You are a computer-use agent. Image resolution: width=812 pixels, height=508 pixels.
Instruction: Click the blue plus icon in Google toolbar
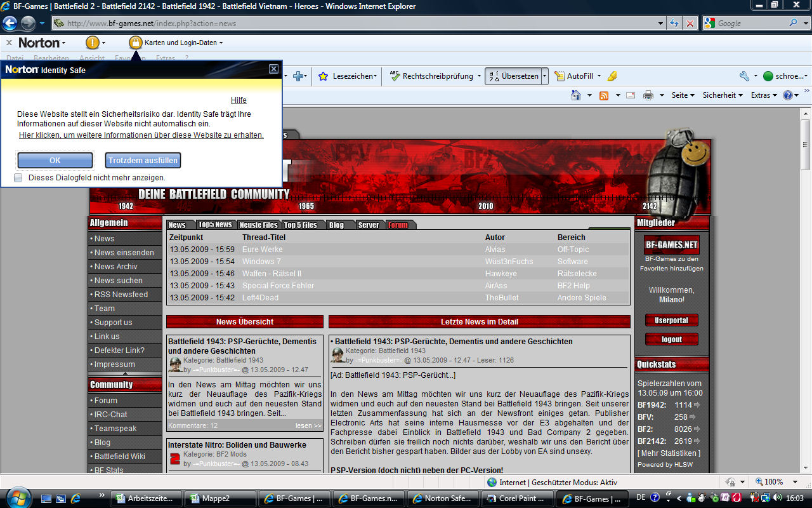click(298, 76)
